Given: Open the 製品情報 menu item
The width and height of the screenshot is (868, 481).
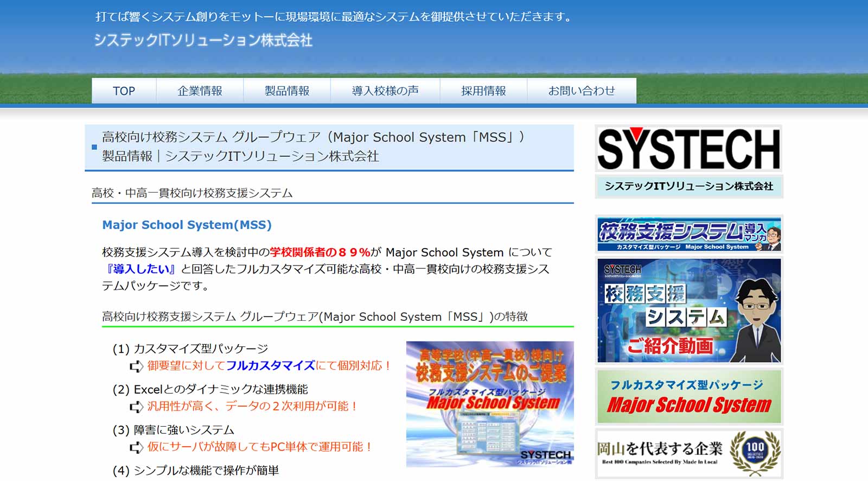Looking at the screenshot, I should pyautogui.click(x=287, y=91).
